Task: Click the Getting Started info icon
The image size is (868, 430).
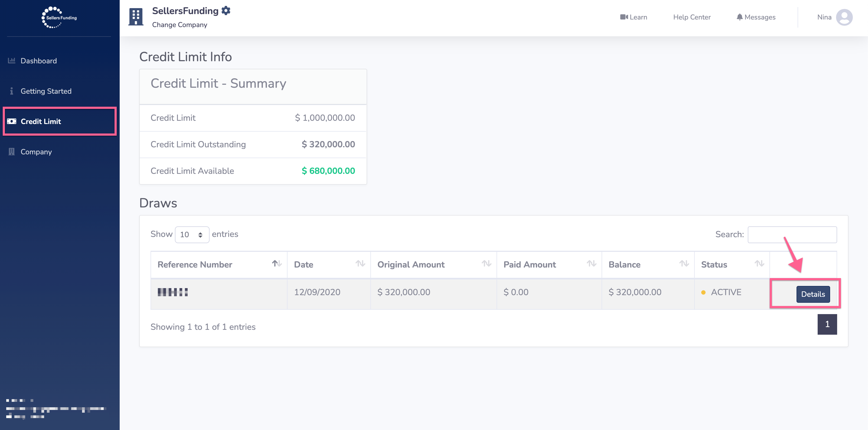Action: pos(11,91)
